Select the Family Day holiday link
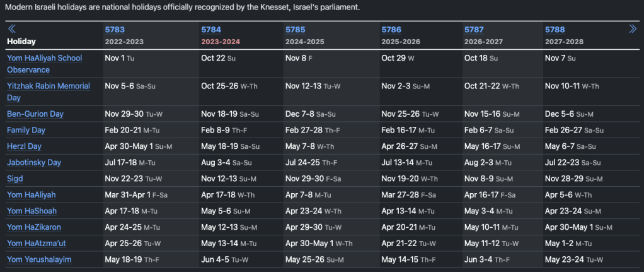Image resolution: width=644 pixels, height=272 pixels. point(26,130)
